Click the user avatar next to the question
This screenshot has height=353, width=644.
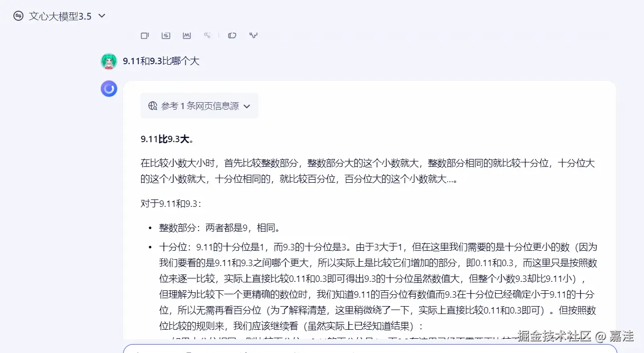point(109,62)
